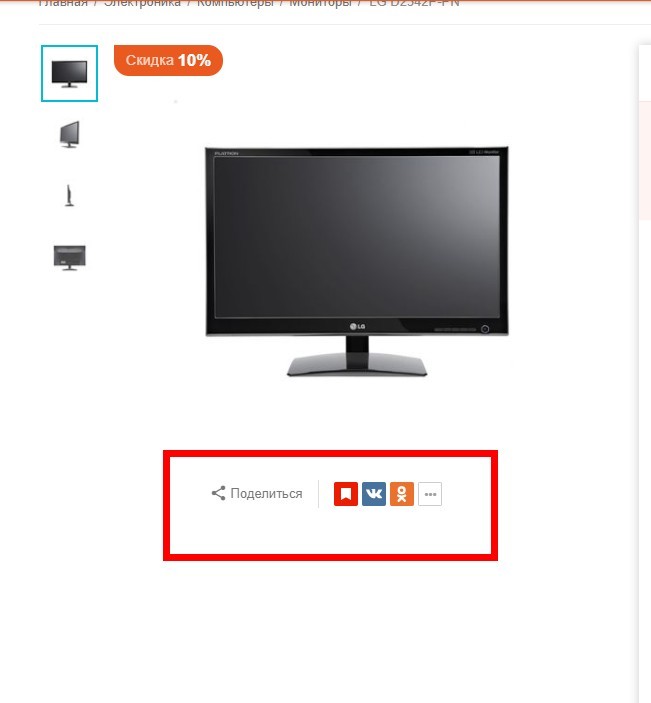Open more sharing options (three dots)
Viewport: 651px width, 703px height.
(x=430, y=494)
